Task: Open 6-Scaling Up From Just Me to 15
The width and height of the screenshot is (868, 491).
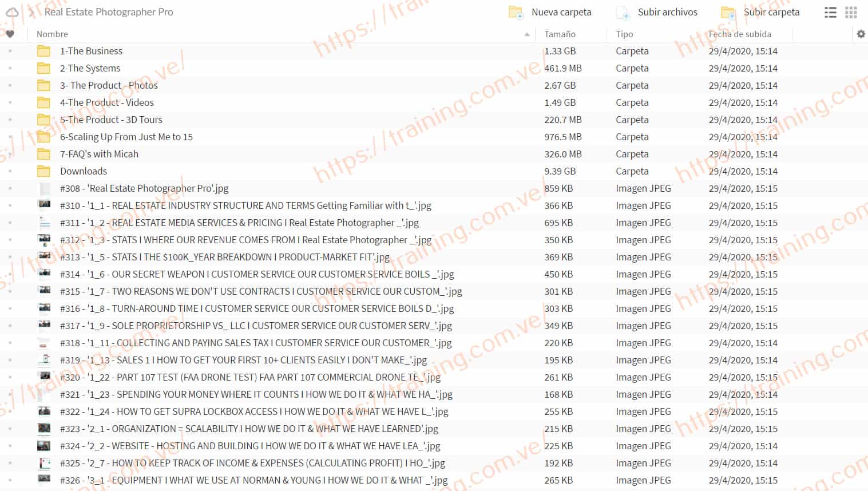Action: [126, 137]
